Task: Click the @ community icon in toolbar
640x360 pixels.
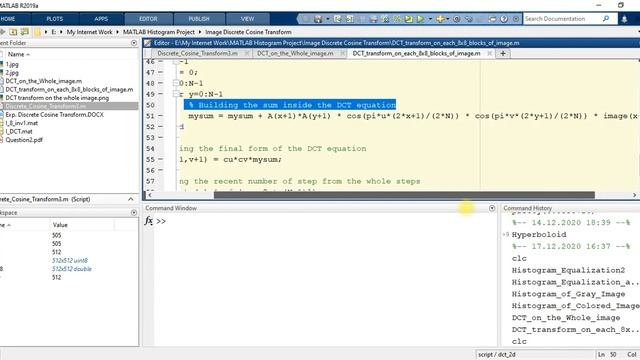Action: point(457,19)
